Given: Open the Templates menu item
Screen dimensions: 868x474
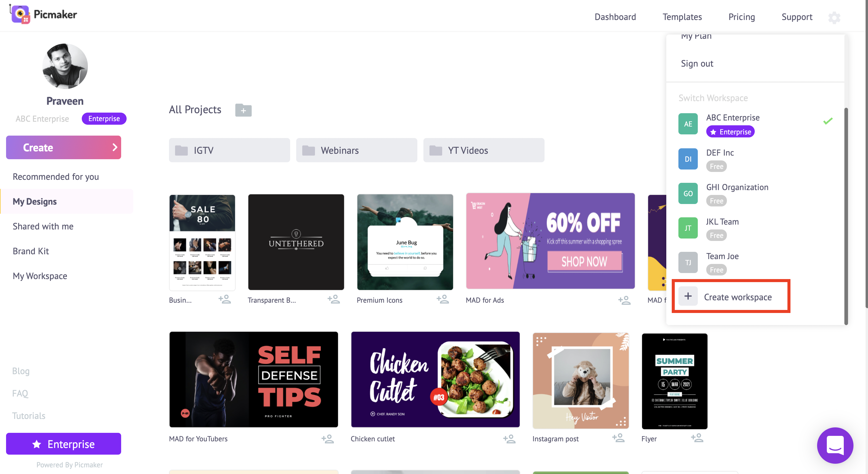Looking at the screenshot, I should tap(682, 16).
